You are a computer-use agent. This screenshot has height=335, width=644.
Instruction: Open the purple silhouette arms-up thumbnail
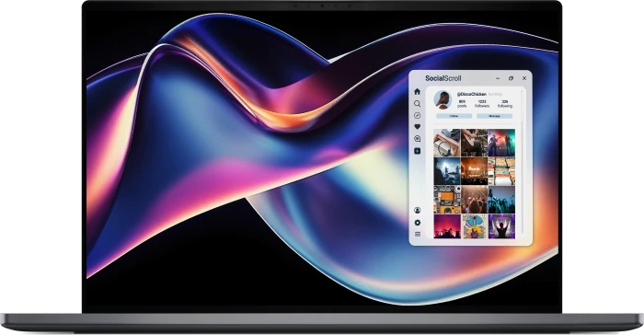(501, 226)
